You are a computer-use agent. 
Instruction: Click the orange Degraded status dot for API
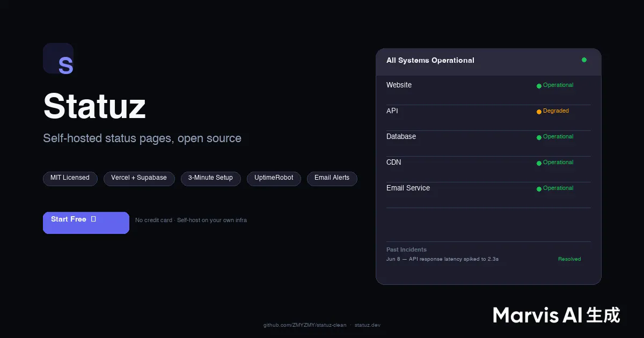539,112
